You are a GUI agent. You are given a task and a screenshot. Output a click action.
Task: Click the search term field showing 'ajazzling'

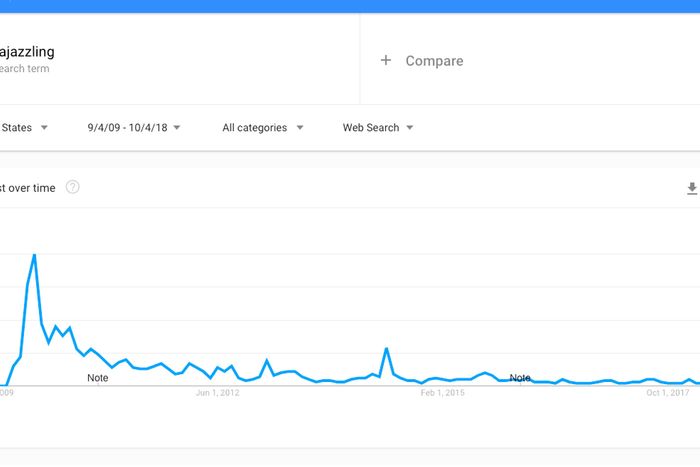tap(28, 51)
